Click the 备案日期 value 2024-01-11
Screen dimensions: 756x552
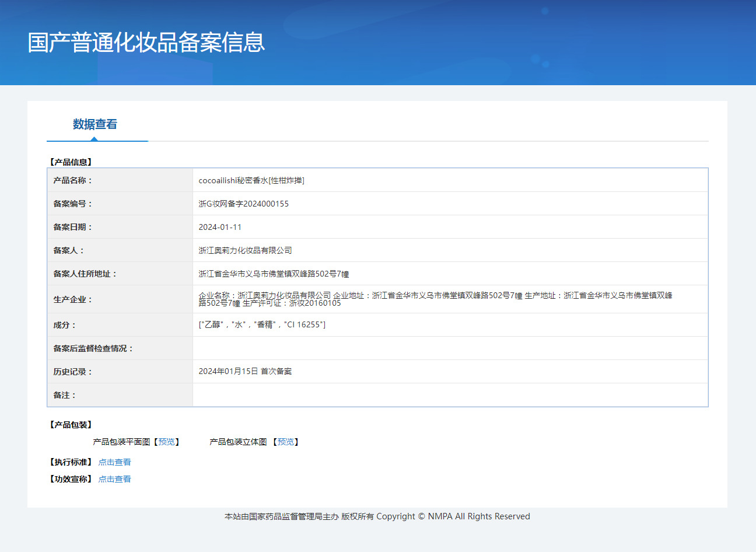[220, 227]
